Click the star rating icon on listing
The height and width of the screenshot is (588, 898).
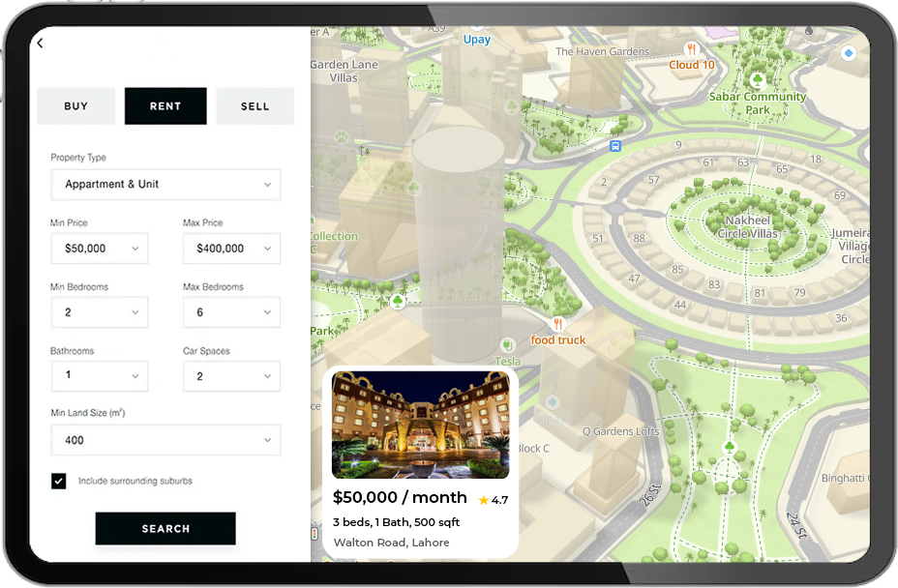[484, 500]
